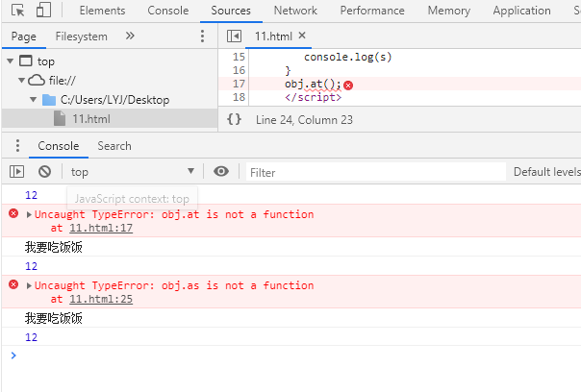The height and width of the screenshot is (392, 581).
Task: Open the JavaScript context top dropdown
Action: click(x=133, y=171)
